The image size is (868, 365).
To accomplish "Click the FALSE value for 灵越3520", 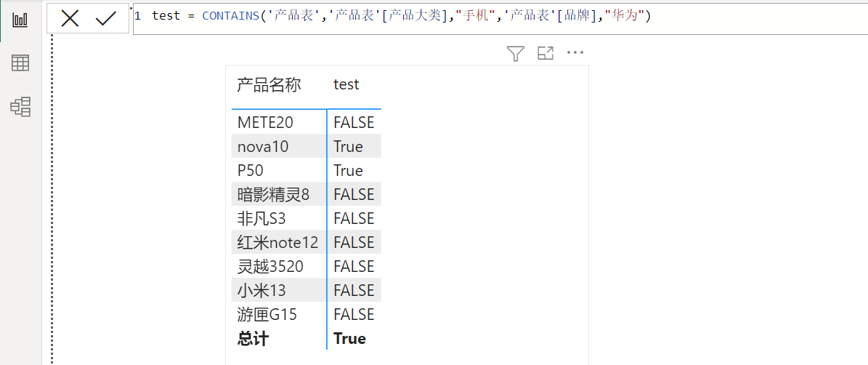I will [x=354, y=266].
